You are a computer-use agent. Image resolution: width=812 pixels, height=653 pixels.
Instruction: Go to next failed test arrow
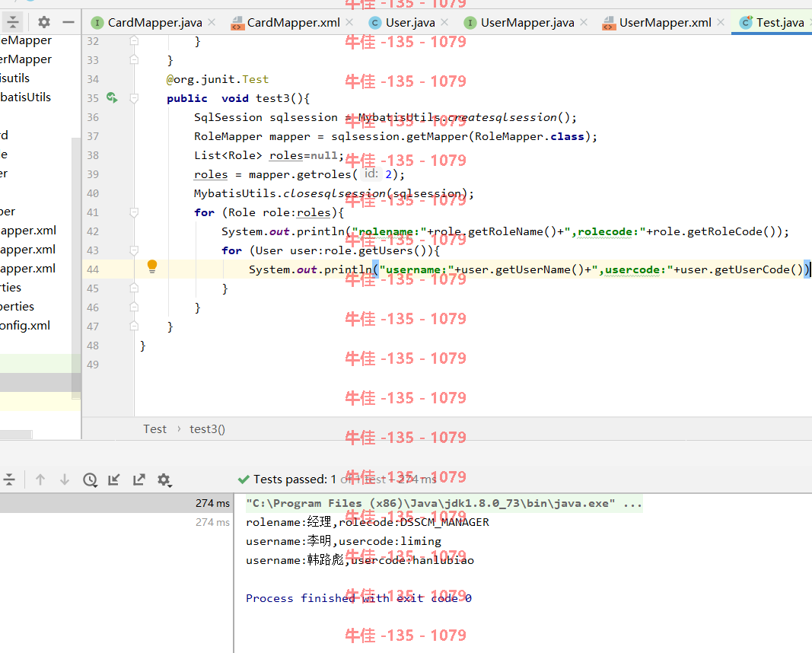tap(65, 479)
